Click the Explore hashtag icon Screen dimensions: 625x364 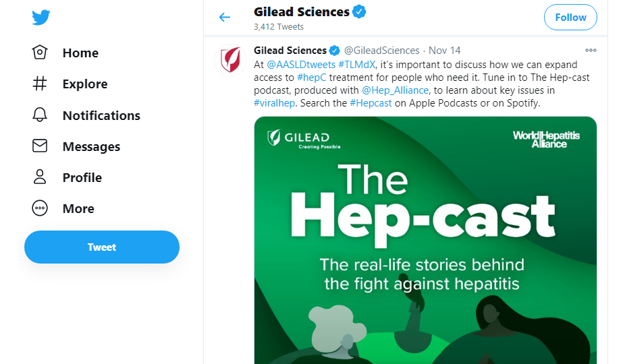coord(40,84)
